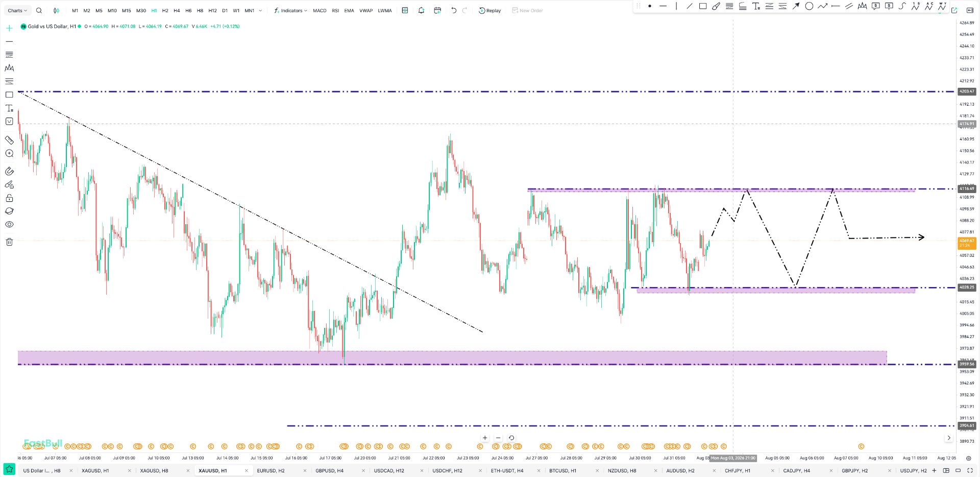Toggle drawings visibility with eye icon
Image resolution: width=980 pixels, height=477 pixels.
click(9, 224)
